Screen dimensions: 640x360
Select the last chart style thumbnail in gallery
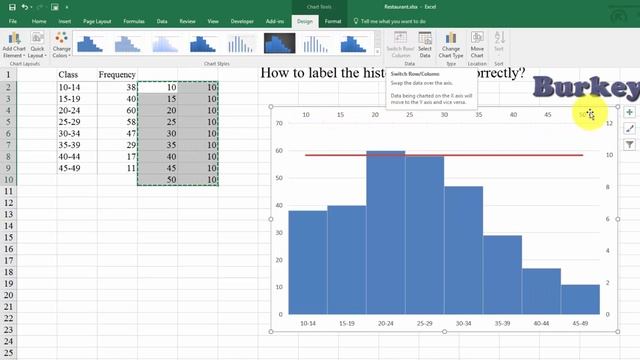pyautogui.click(x=353, y=44)
